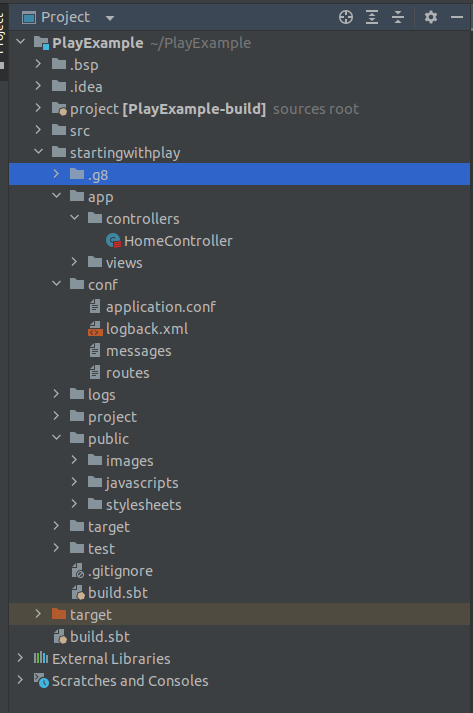Click the Select Opened File locate icon

point(346,17)
